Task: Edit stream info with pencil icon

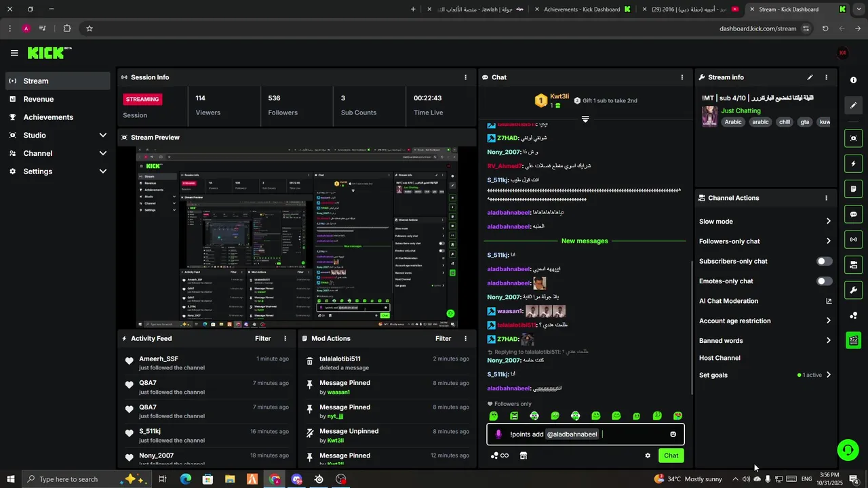Action: (x=810, y=77)
